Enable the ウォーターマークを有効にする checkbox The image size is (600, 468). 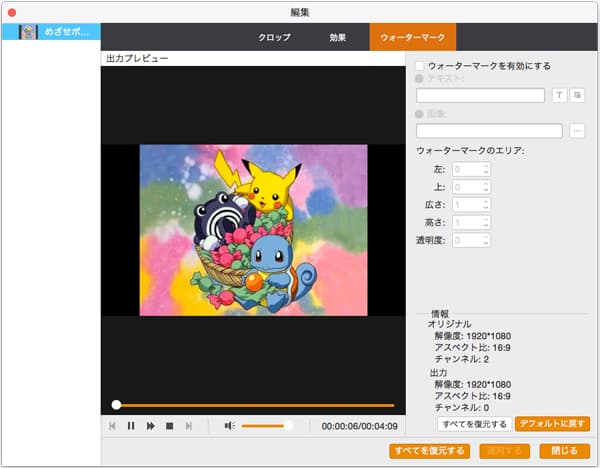[420, 66]
